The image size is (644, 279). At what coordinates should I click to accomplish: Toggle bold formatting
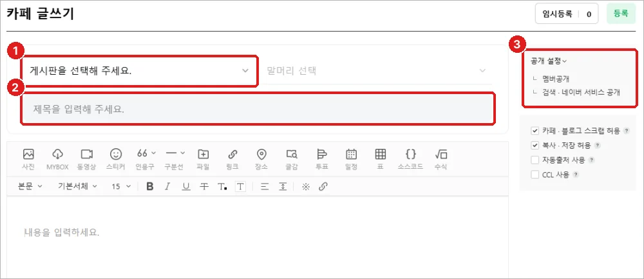pyautogui.click(x=150, y=187)
